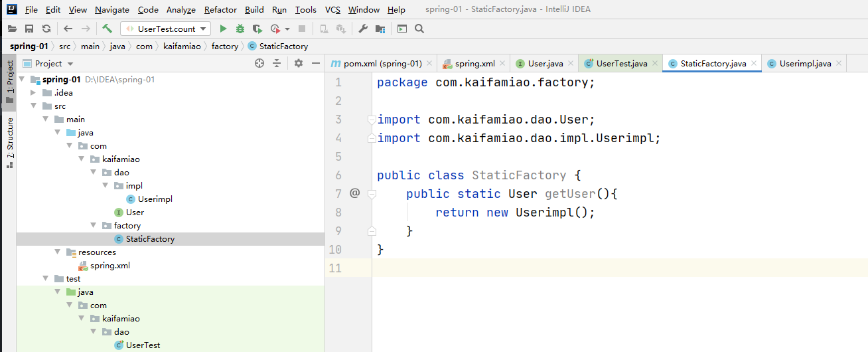
Task: Open the Analyze menu
Action: (181, 10)
